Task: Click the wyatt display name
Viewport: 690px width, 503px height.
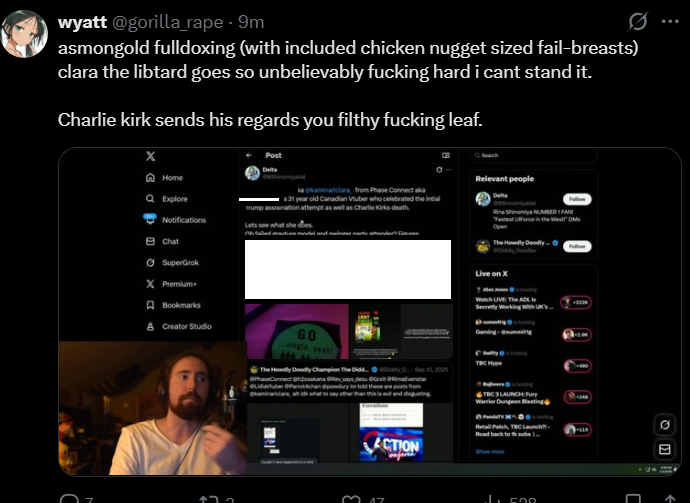Action: click(82, 22)
